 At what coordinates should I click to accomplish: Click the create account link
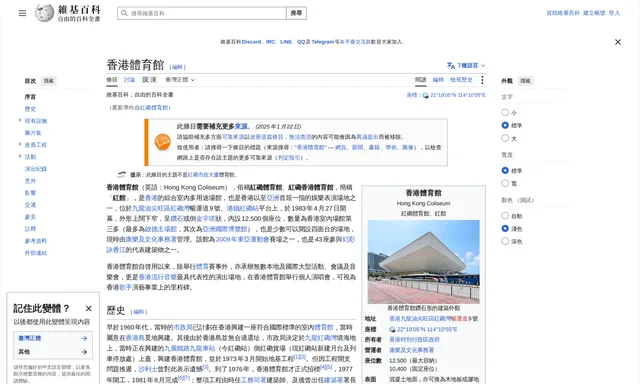point(594,13)
